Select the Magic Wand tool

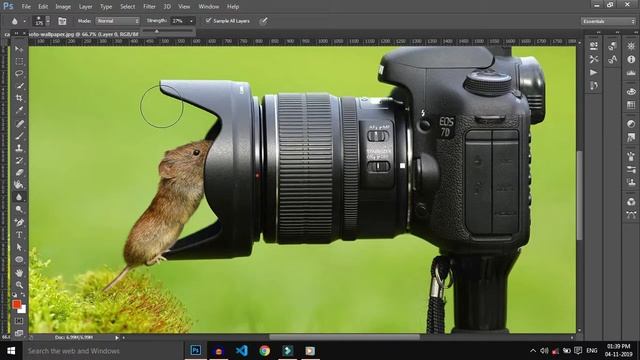19,86
